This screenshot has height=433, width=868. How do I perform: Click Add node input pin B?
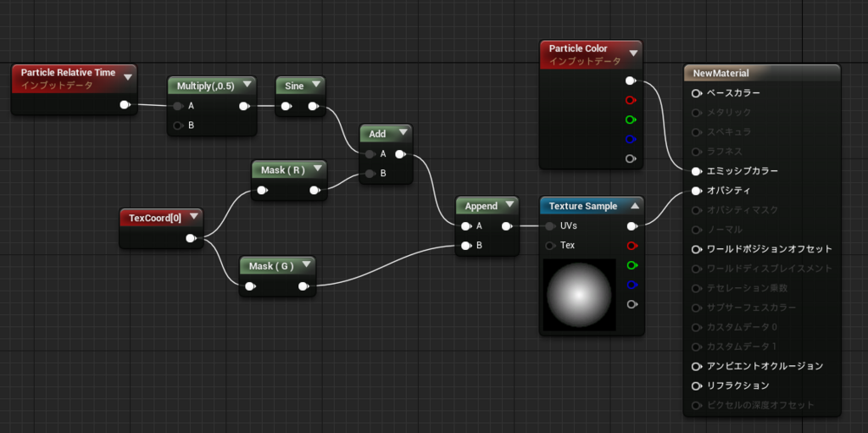tap(370, 174)
